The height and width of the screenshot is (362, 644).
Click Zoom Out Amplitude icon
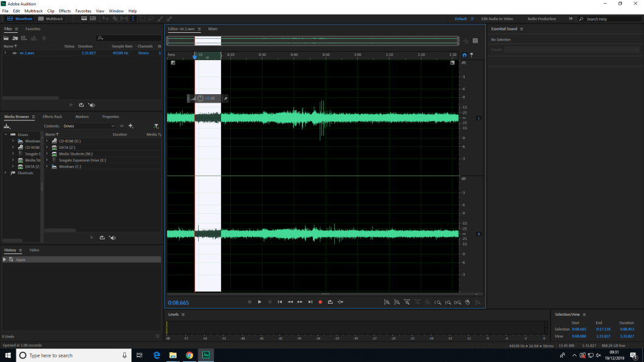[397, 302]
